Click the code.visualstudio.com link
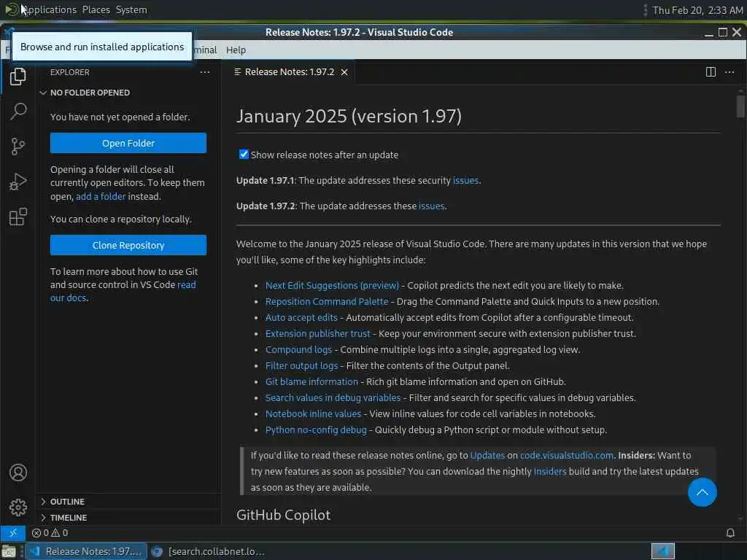 (x=566, y=455)
